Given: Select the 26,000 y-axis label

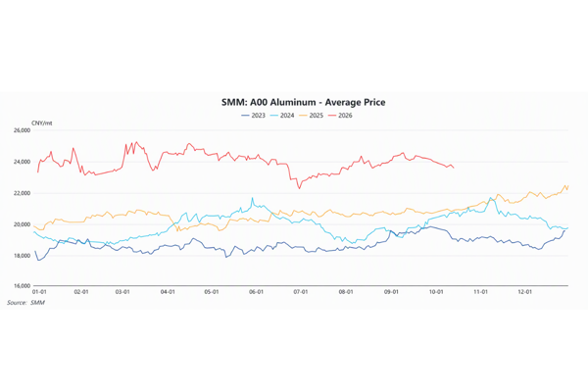Looking at the screenshot, I should (x=22, y=130).
